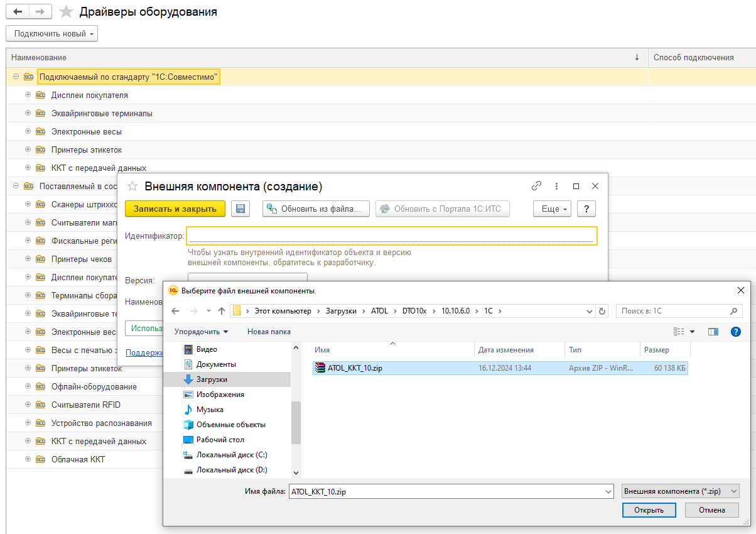Click Этот компьютер in breadcrumb path
The width and height of the screenshot is (756, 534).
pyautogui.click(x=283, y=311)
